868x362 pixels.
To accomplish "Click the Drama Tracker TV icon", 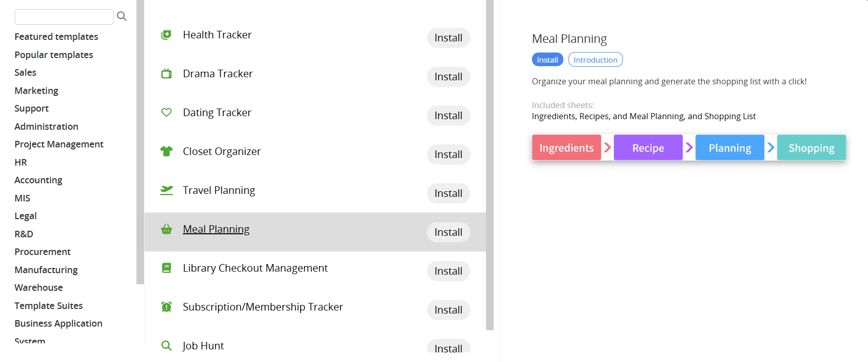I will click(x=166, y=74).
